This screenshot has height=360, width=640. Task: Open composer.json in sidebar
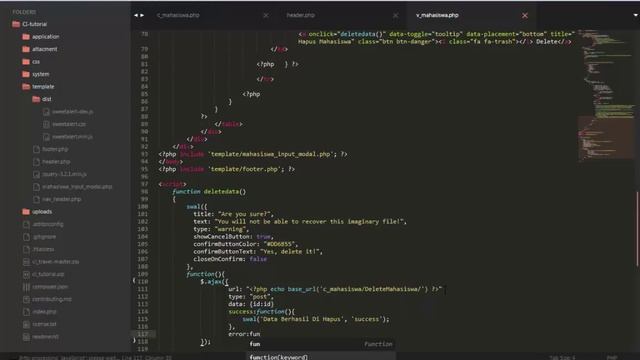point(50,287)
